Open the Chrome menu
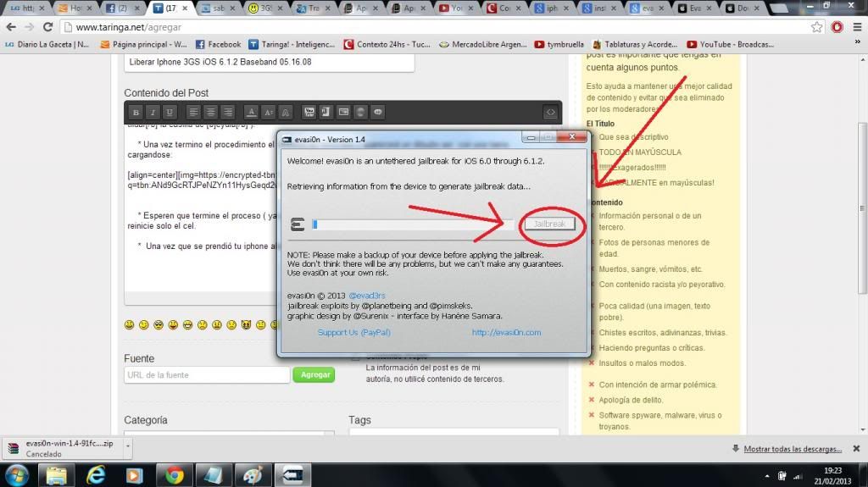The width and height of the screenshot is (868, 487). coord(857,27)
